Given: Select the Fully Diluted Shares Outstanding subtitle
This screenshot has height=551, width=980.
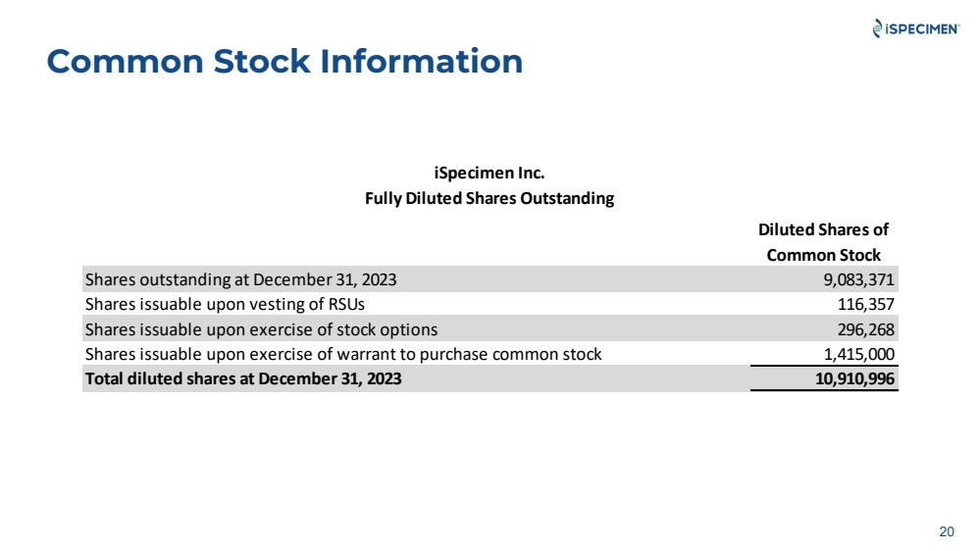Looking at the screenshot, I should pos(490,198).
